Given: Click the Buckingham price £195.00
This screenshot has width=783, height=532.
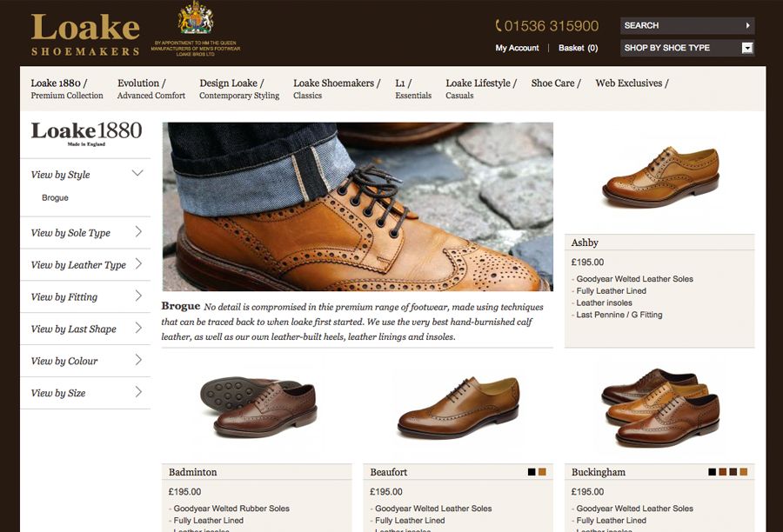Looking at the screenshot, I should pos(587,491).
